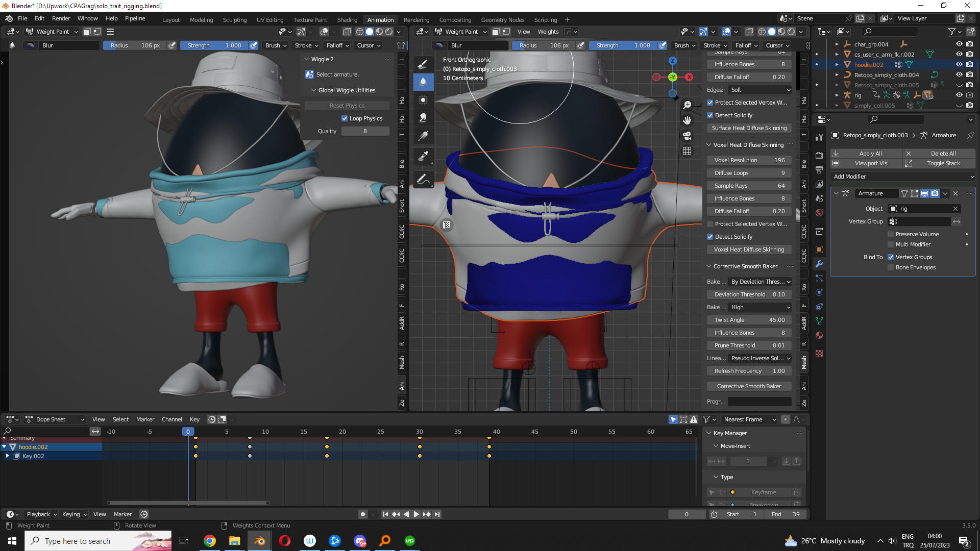Select the Annotate pencil tool

pyautogui.click(x=423, y=179)
